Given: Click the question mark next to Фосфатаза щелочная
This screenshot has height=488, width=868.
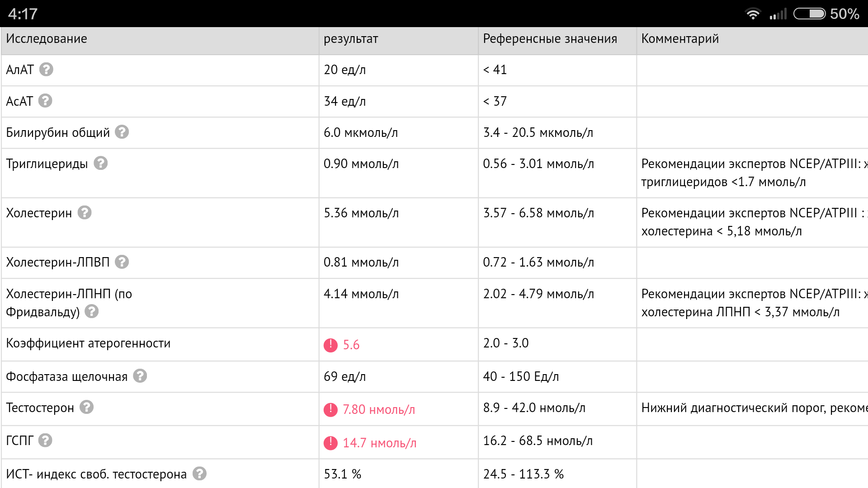Looking at the screenshot, I should point(140,376).
